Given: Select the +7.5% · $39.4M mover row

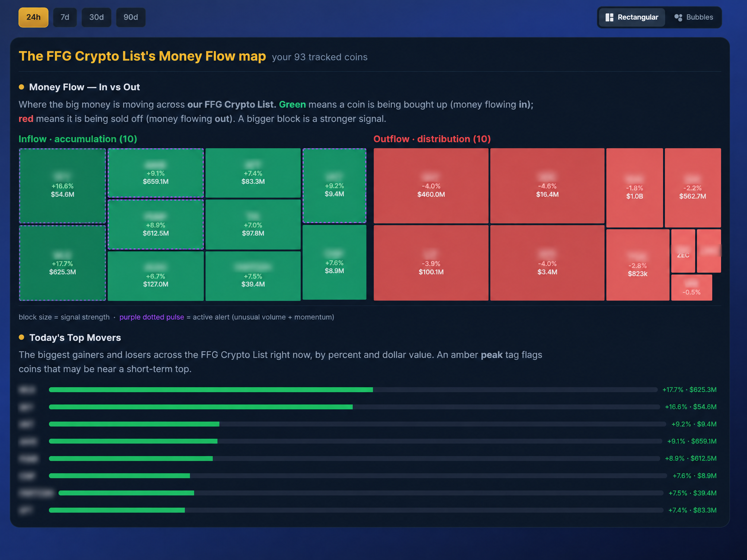Looking at the screenshot, I should coord(368,493).
